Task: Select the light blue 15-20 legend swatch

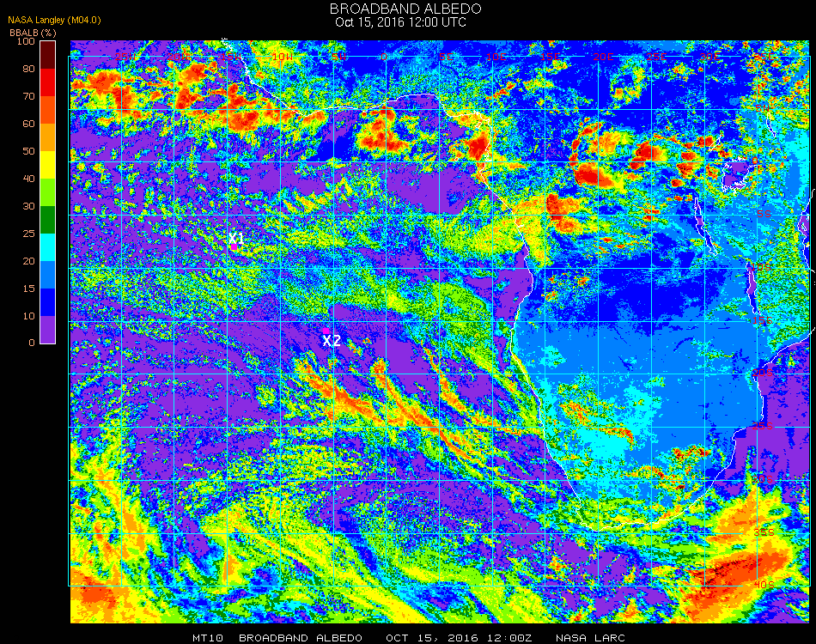Action: coord(47,275)
